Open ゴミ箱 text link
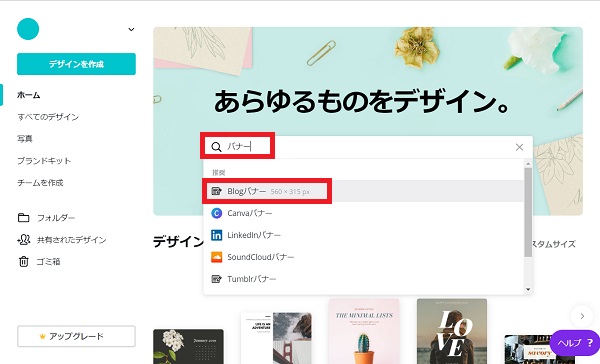The width and height of the screenshot is (600, 364). coord(49,261)
